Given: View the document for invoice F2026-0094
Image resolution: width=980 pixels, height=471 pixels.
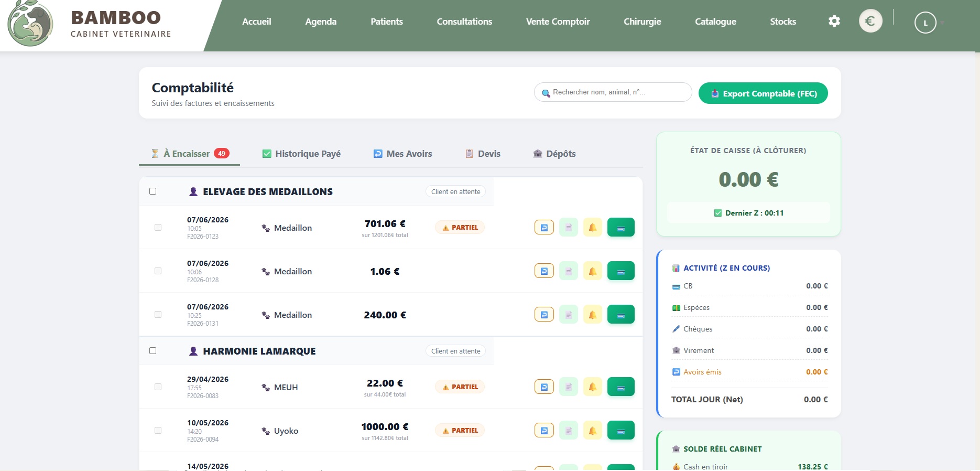Looking at the screenshot, I should pos(569,430).
